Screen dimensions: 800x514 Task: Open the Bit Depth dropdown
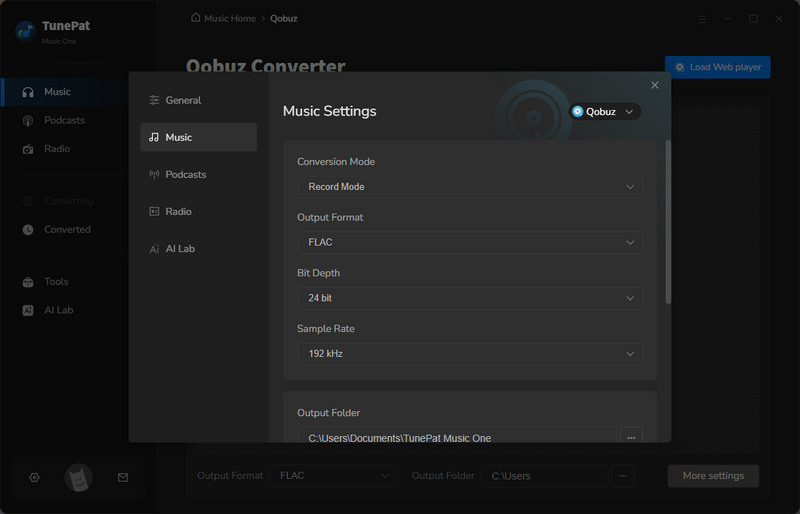click(469, 298)
